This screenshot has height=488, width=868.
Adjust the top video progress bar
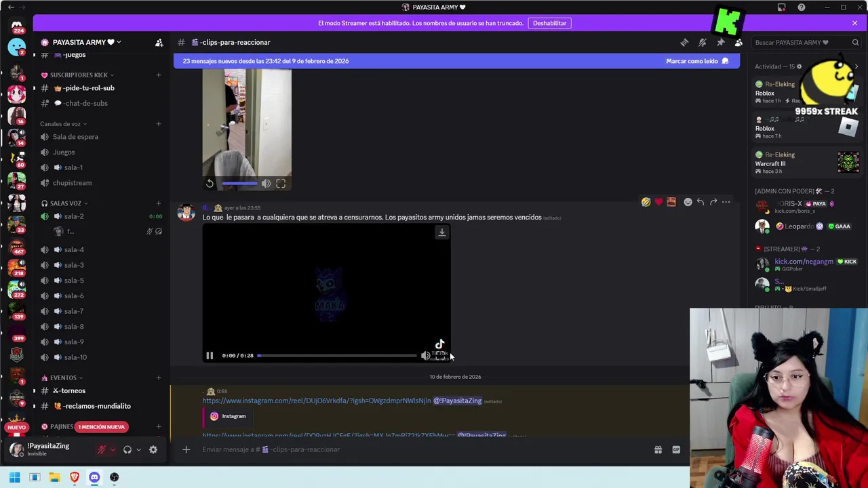pos(239,184)
